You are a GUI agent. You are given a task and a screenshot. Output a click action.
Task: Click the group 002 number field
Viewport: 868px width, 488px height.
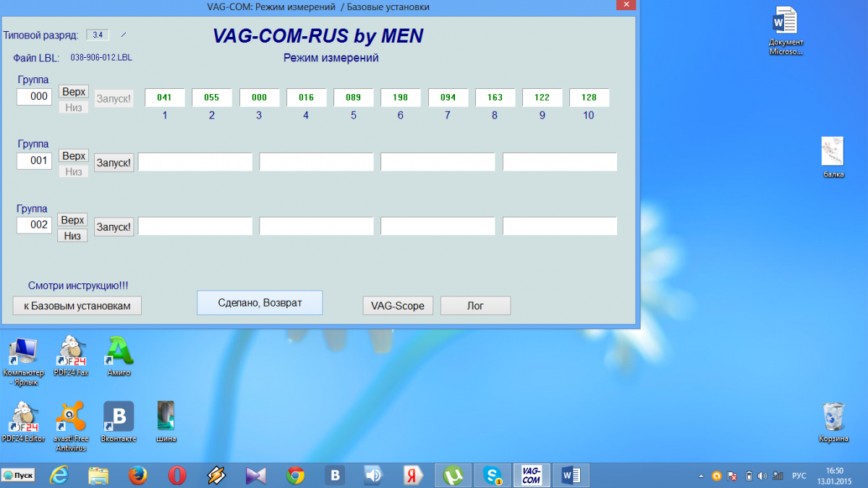pos(35,225)
